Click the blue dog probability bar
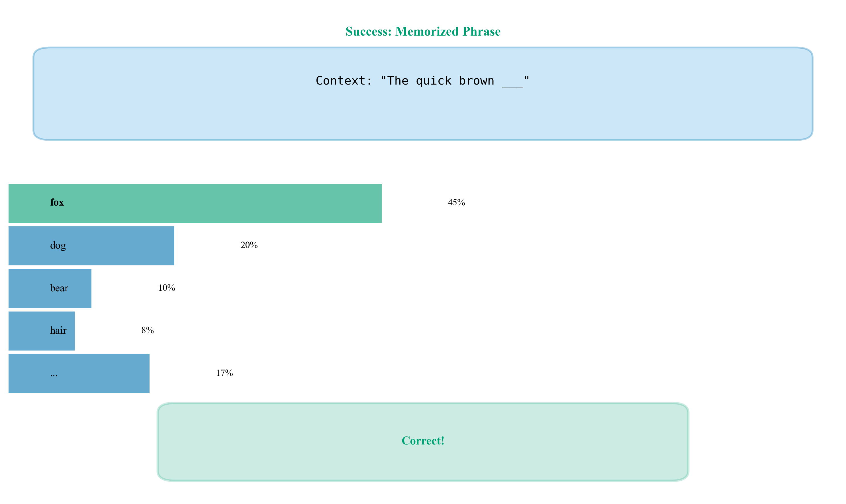 [x=119, y=245]
